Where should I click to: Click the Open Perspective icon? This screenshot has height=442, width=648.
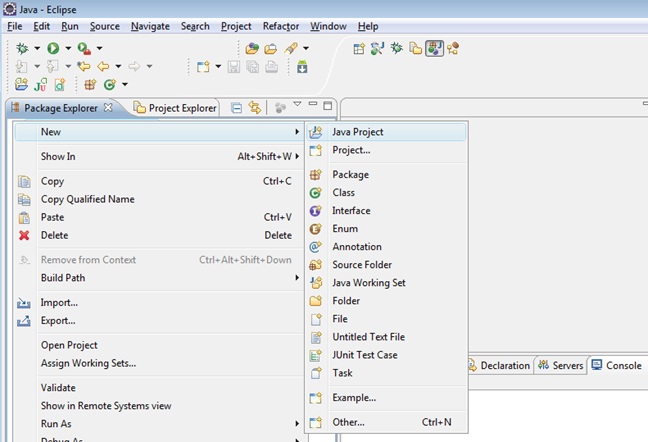[359, 48]
